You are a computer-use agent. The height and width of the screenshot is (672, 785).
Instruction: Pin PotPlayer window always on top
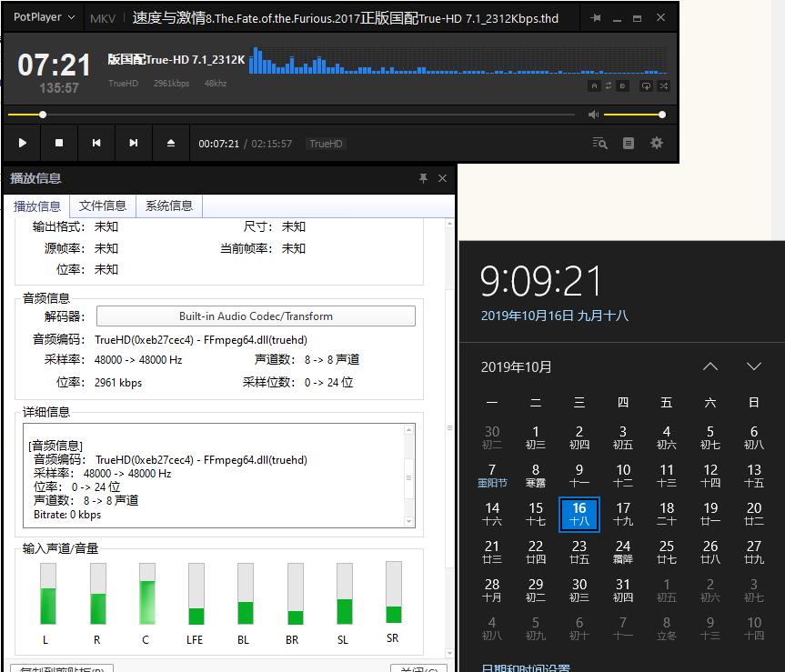595,18
